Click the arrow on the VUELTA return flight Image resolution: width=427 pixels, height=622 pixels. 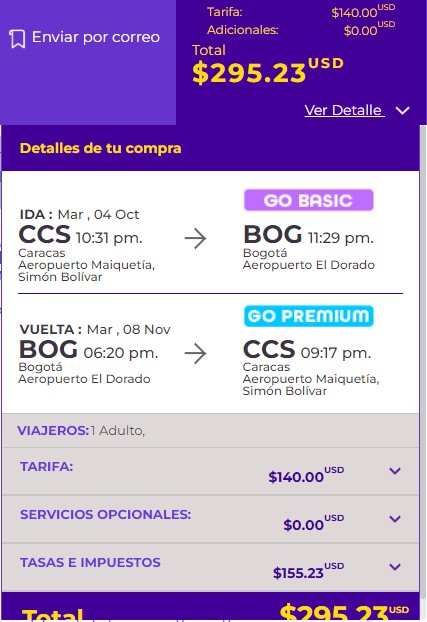[195, 353]
